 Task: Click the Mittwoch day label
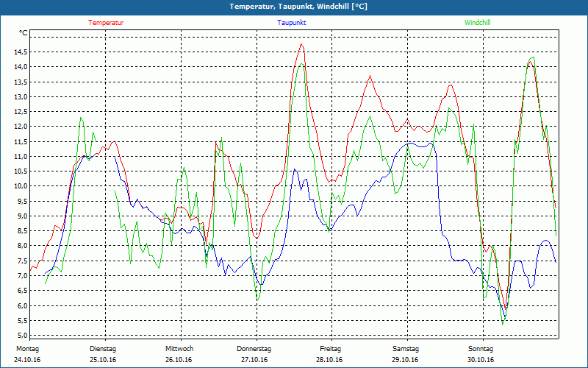click(x=179, y=349)
